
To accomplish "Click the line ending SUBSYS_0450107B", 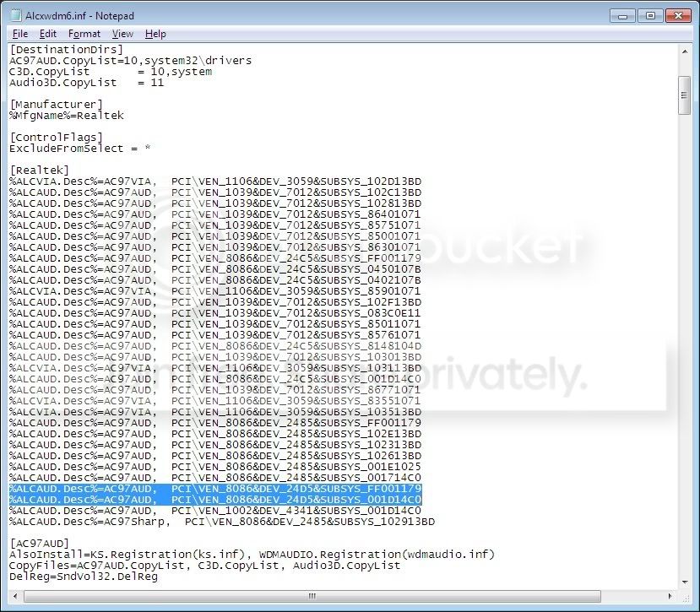I will point(215,269).
